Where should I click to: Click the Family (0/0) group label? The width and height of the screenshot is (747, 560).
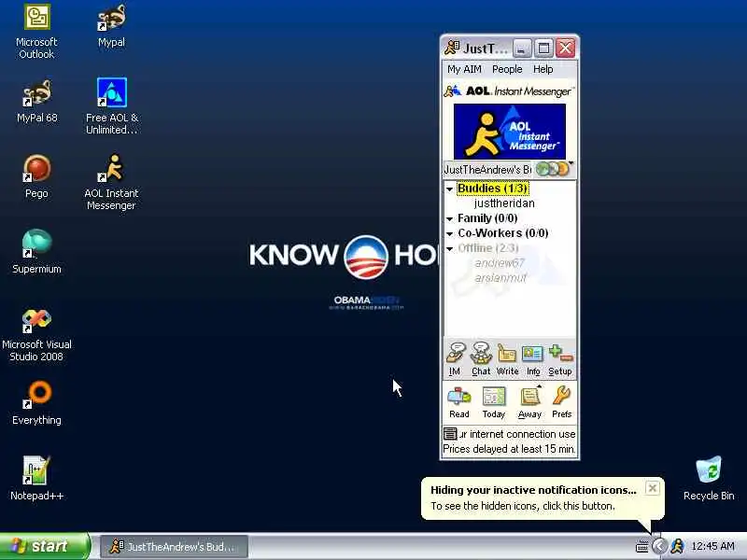[x=487, y=218]
